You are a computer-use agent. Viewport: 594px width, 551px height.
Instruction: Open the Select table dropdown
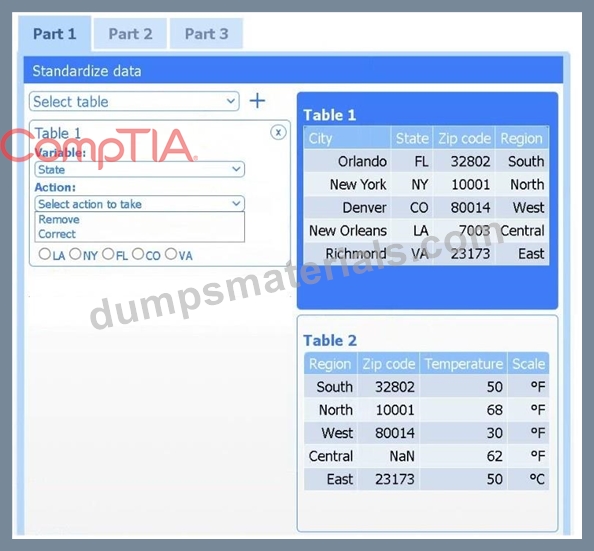134,101
